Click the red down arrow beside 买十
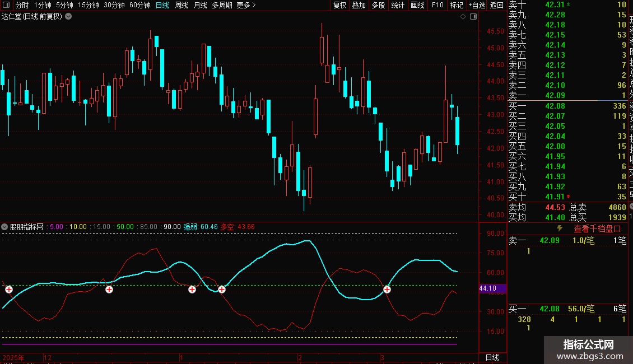The width and height of the screenshot is (633, 364). (569, 197)
